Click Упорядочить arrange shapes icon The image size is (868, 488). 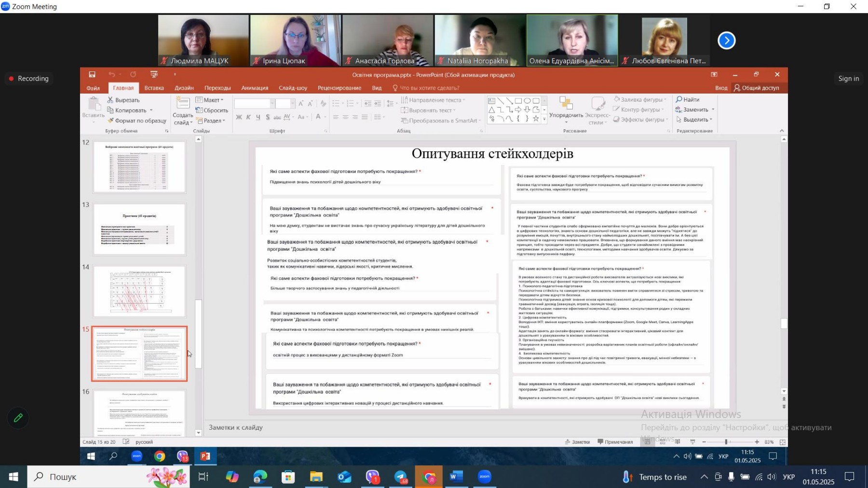coord(566,104)
